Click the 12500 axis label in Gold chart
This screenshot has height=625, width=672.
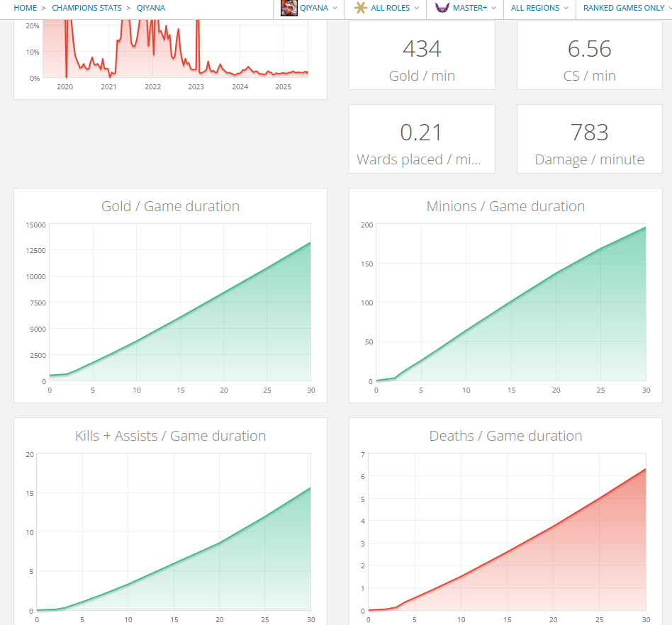point(35,251)
